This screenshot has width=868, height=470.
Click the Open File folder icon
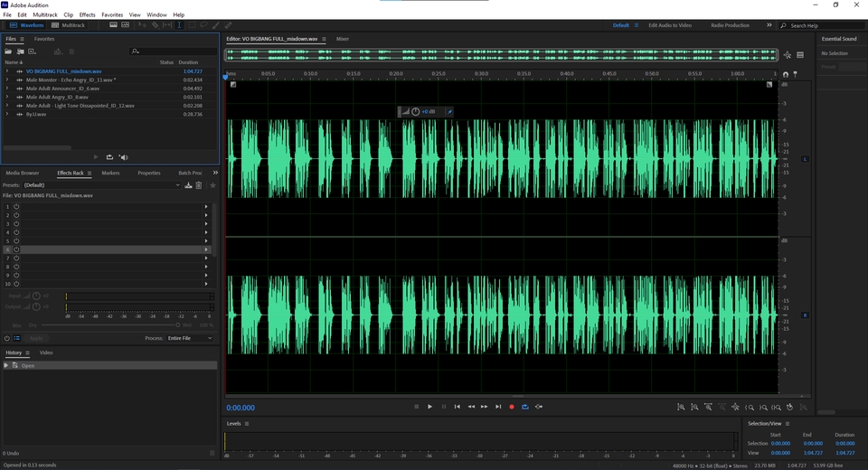(x=9, y=52)
